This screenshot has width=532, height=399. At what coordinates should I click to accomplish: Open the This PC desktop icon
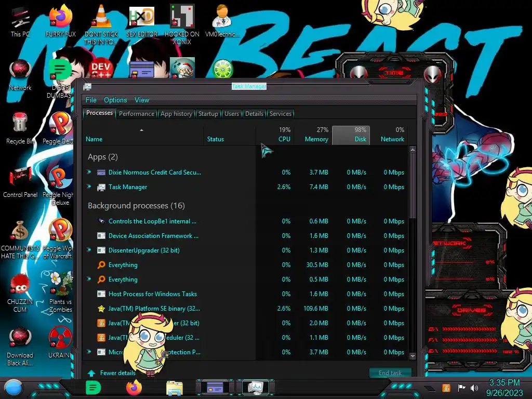point(20,21)
